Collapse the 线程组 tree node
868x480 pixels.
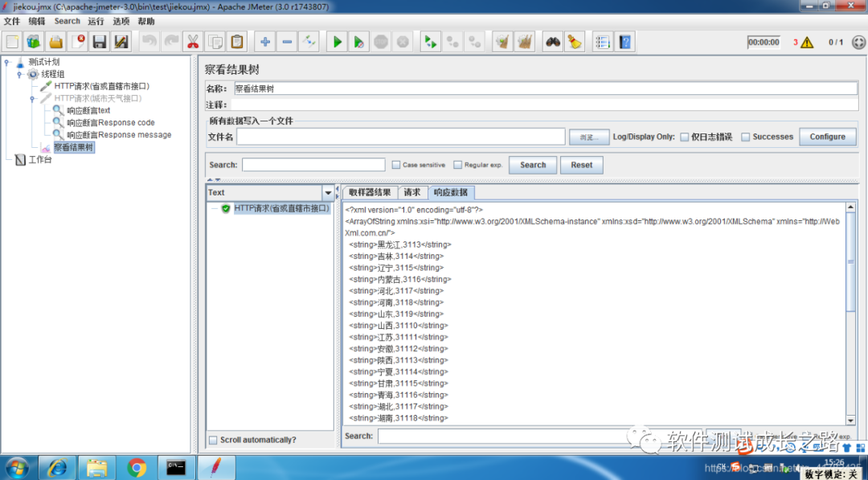click(19, 74)
